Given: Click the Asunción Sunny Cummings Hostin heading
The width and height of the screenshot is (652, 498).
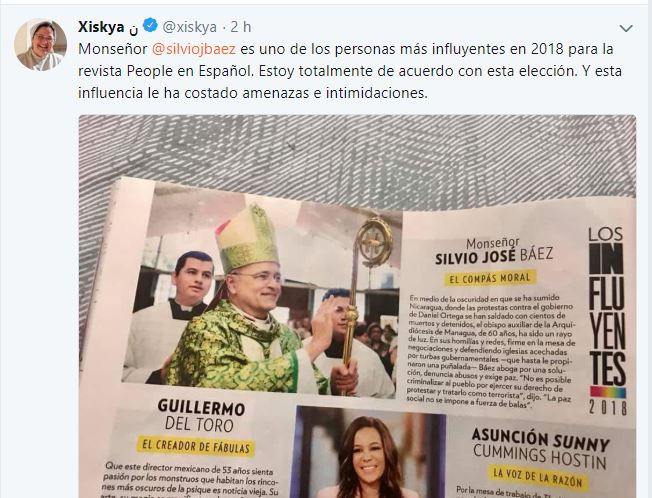Looking at the screenshot, I should tap(540, 449).
